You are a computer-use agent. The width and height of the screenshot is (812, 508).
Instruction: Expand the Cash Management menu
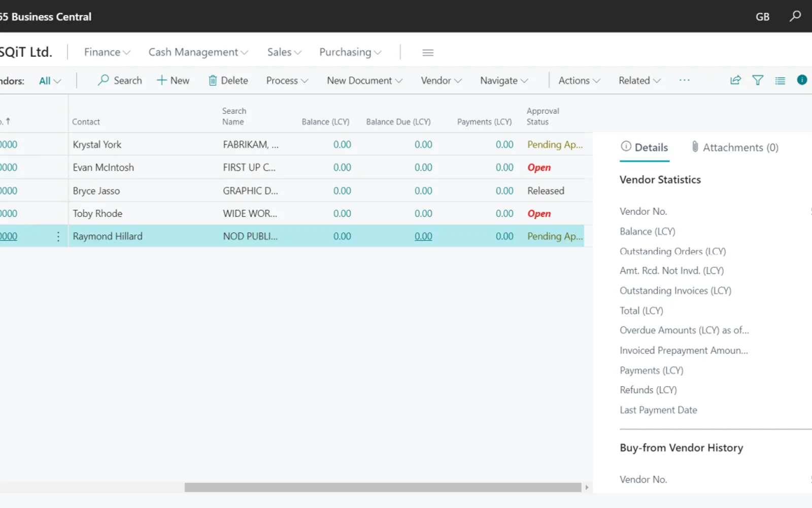(198, 52)
